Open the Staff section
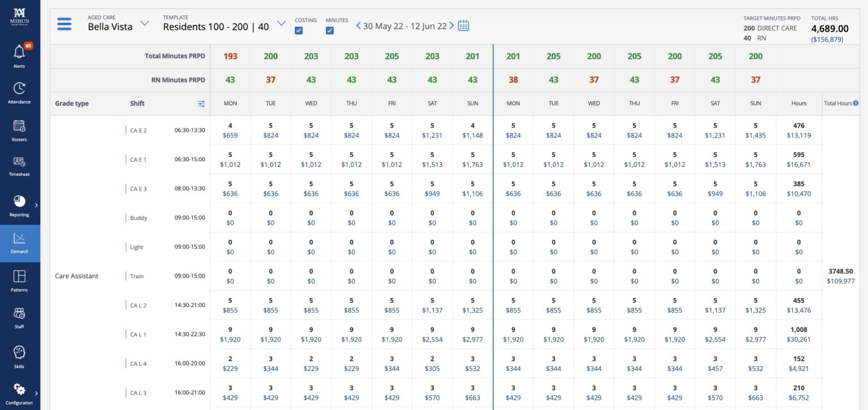The image size is (868, 410). (19, 313)
